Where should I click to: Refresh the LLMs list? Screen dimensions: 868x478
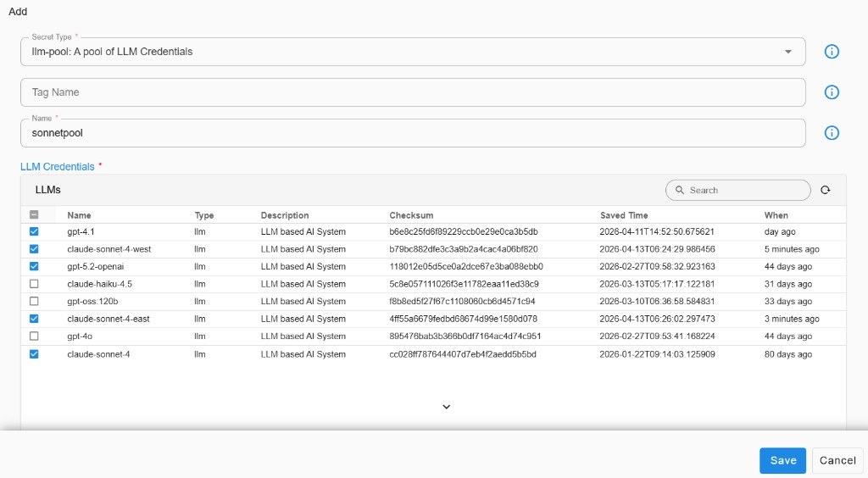[826, 190]
